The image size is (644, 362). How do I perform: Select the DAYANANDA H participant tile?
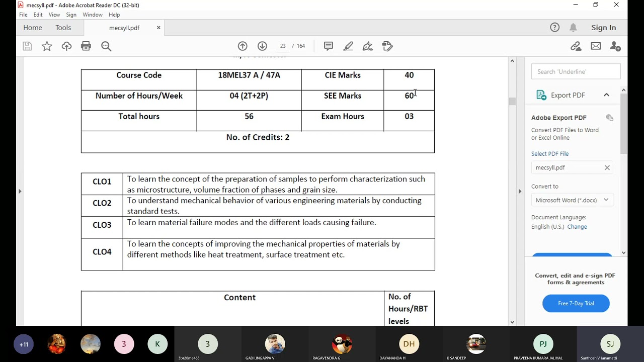click(x=409, y=344)
